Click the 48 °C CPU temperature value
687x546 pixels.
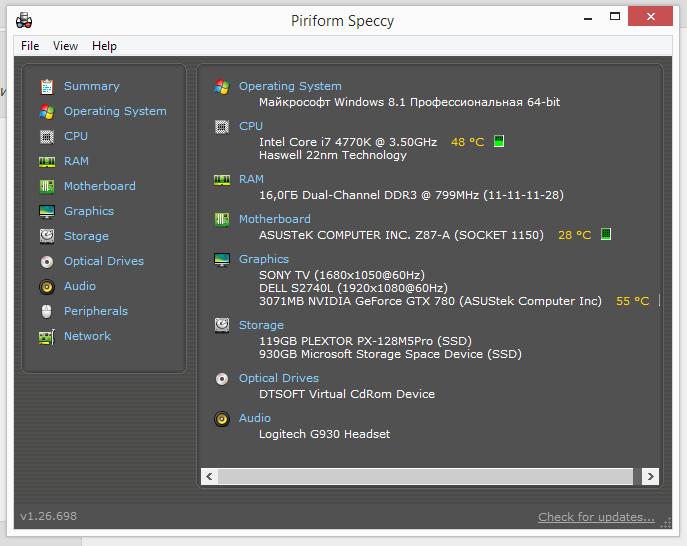[467, 142]
